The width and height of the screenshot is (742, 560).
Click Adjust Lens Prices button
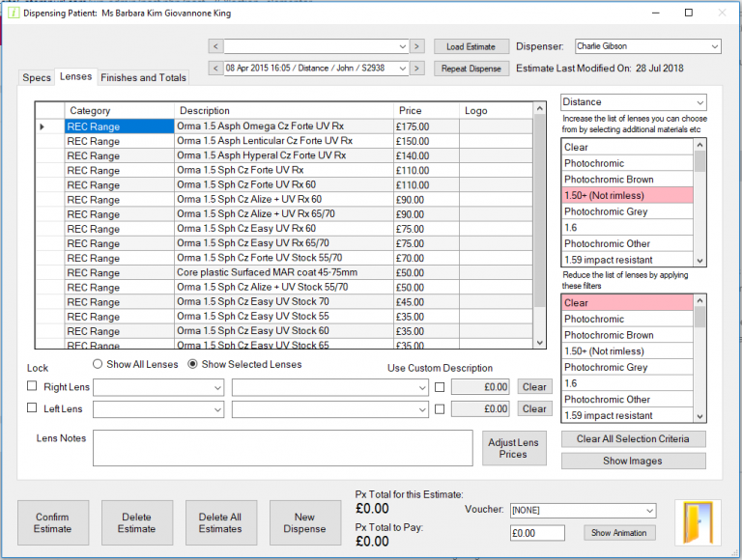(513, 448)
